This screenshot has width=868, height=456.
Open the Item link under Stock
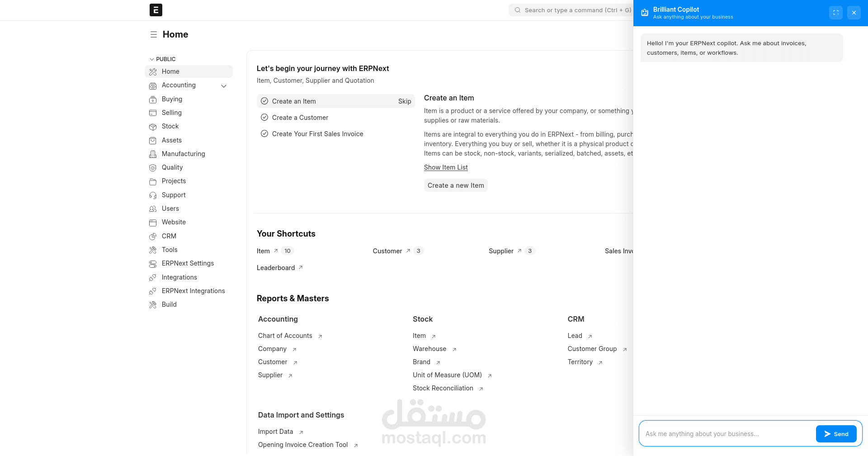pos(419,336)
